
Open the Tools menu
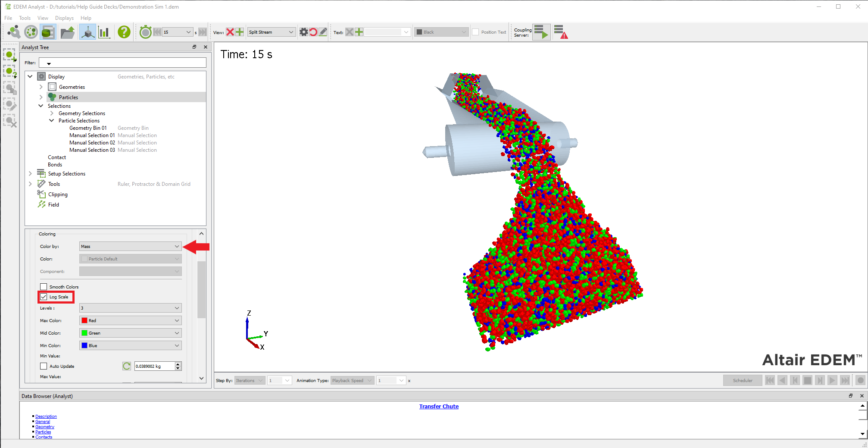click(25, 18)
